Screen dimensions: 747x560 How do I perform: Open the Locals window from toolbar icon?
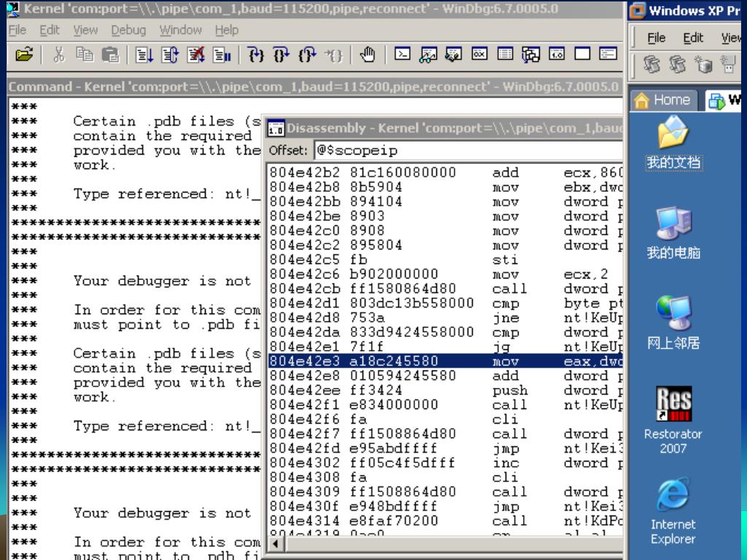pos(453,55)
